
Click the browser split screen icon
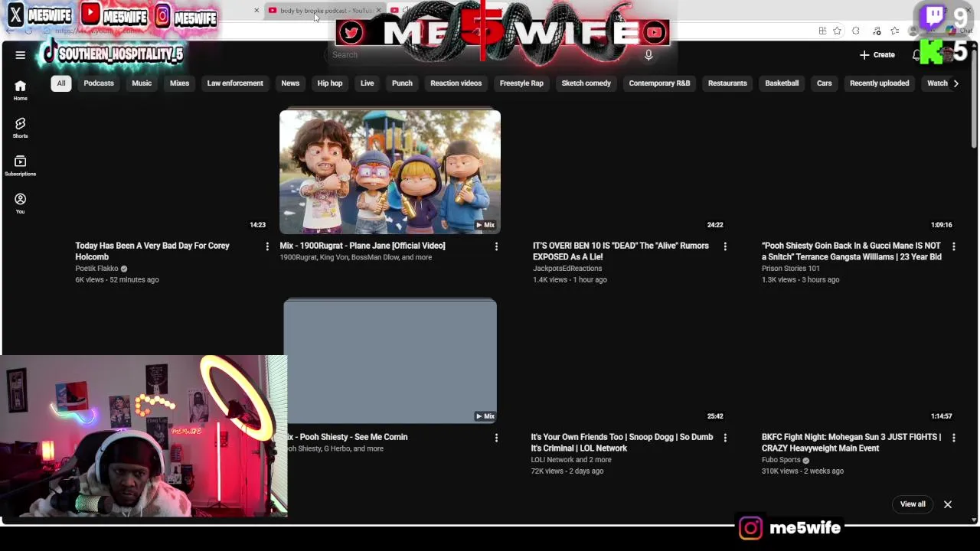click(x=822, y=31)
